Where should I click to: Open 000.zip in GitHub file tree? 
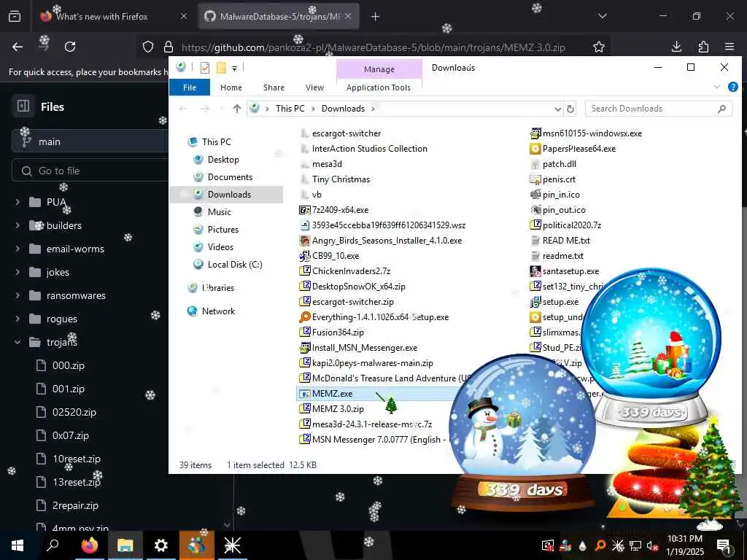point(68,365)
